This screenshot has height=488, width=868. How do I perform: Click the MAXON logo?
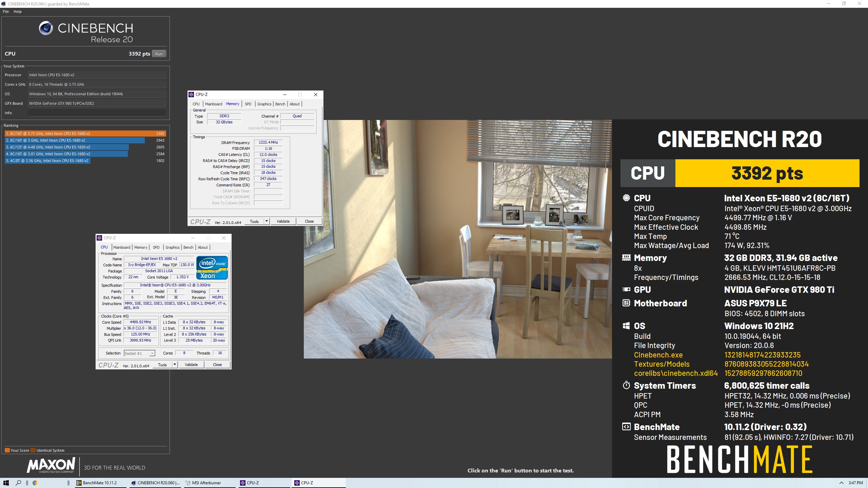[x=51, y=466]
